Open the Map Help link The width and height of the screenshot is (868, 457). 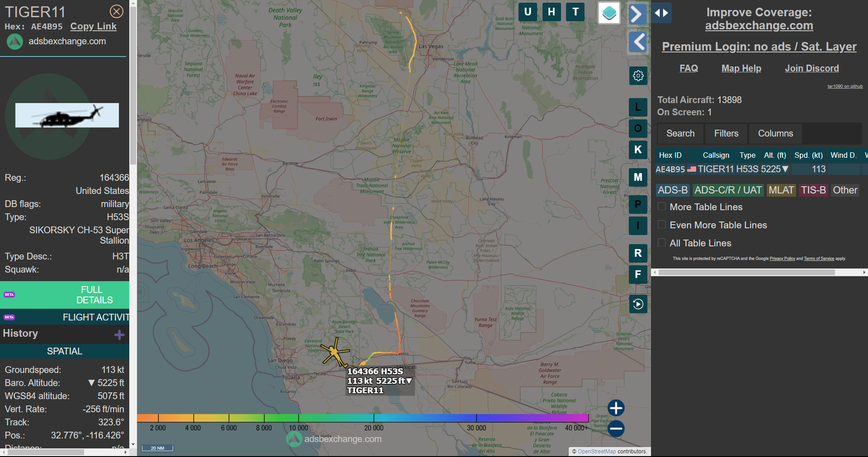pyautogui.click(x=741, y=68)
